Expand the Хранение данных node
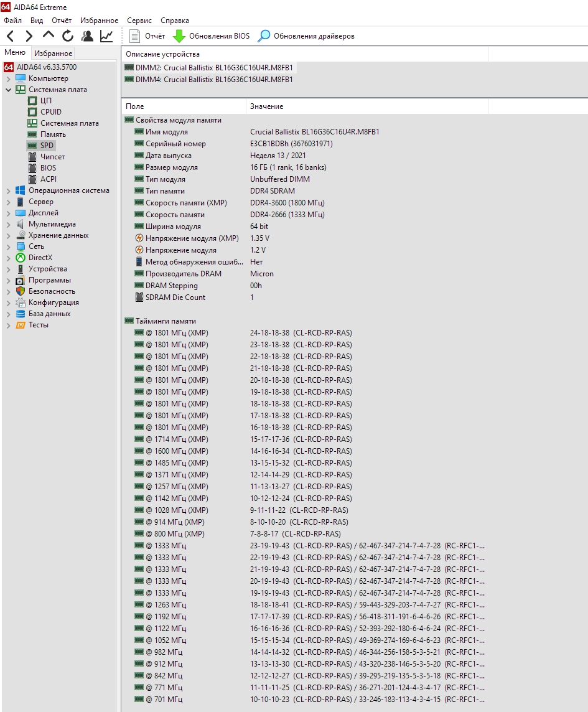The image size is (588, 712). (x=8, y=235)
